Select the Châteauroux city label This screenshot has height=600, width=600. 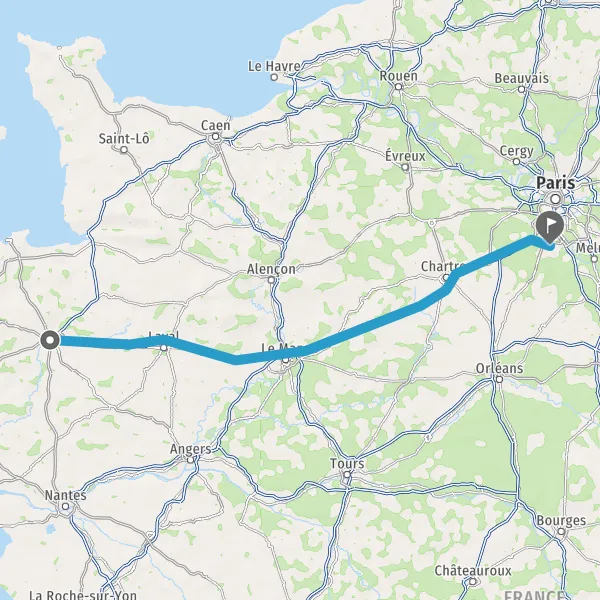[x=473, y=571]
